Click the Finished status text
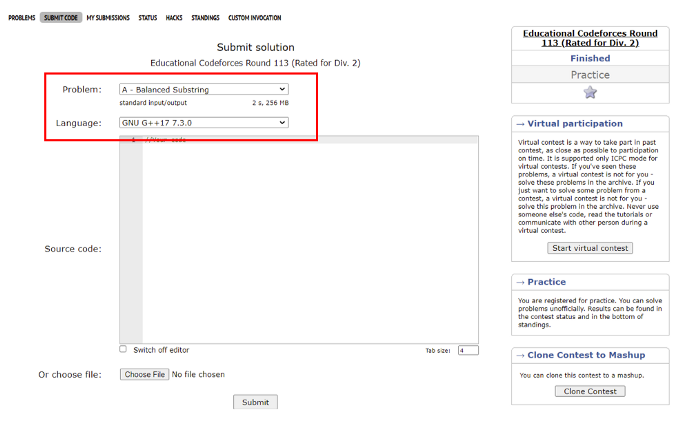The width and height of the screenshot is (700, 427). point(590,58)
